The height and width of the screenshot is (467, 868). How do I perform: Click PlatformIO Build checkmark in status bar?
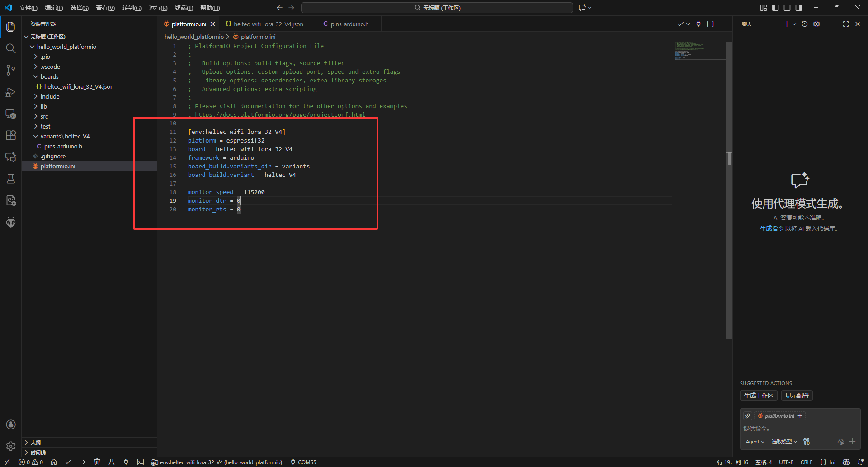(x=68, y=462)
